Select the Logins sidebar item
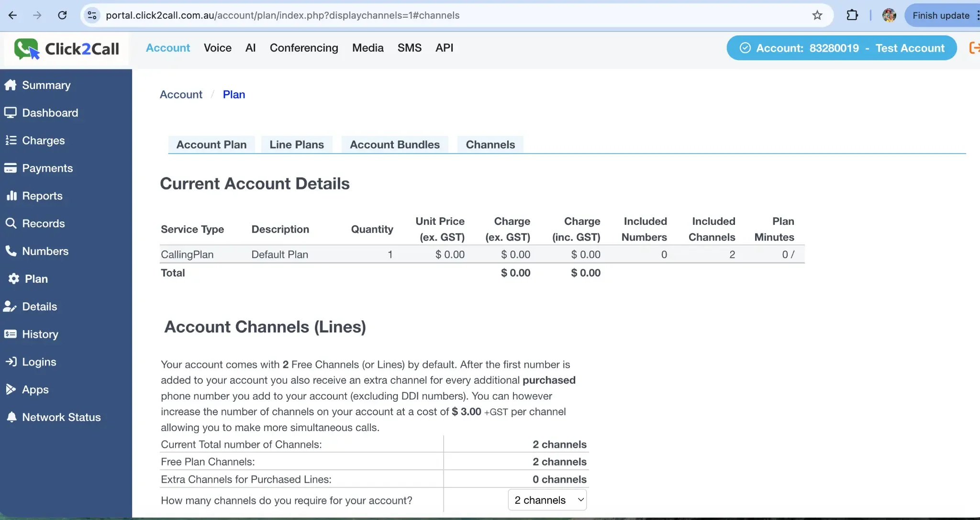Viewport: 980px width, 520px height. (39, 362)
